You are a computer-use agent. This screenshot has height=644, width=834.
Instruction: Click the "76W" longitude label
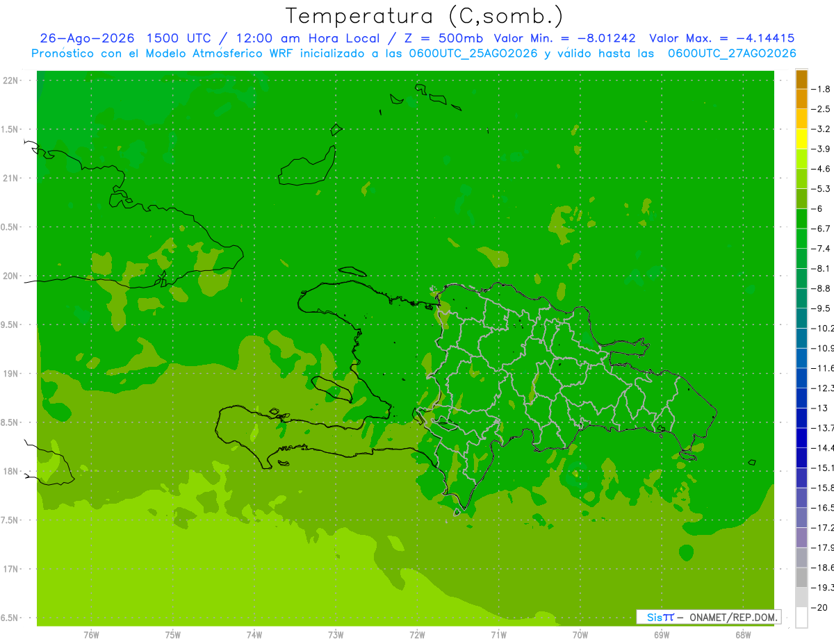click(x=91, y=635)
